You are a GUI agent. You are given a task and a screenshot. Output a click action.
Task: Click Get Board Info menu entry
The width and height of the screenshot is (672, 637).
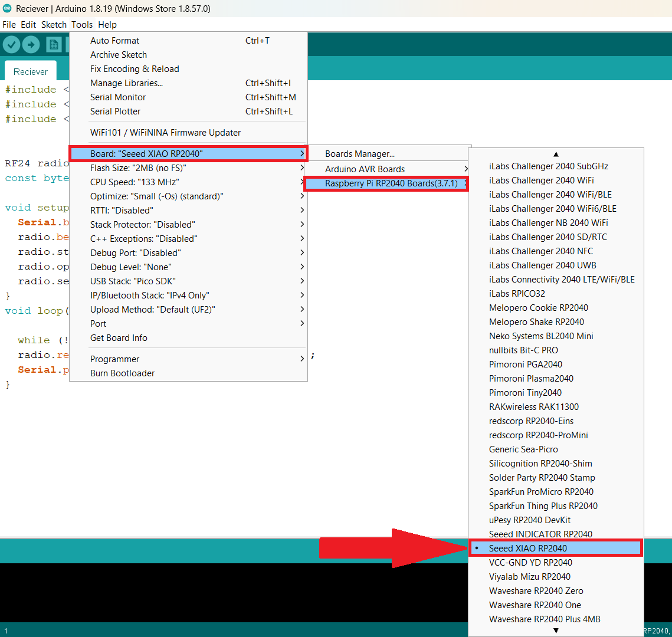[119, 338]
